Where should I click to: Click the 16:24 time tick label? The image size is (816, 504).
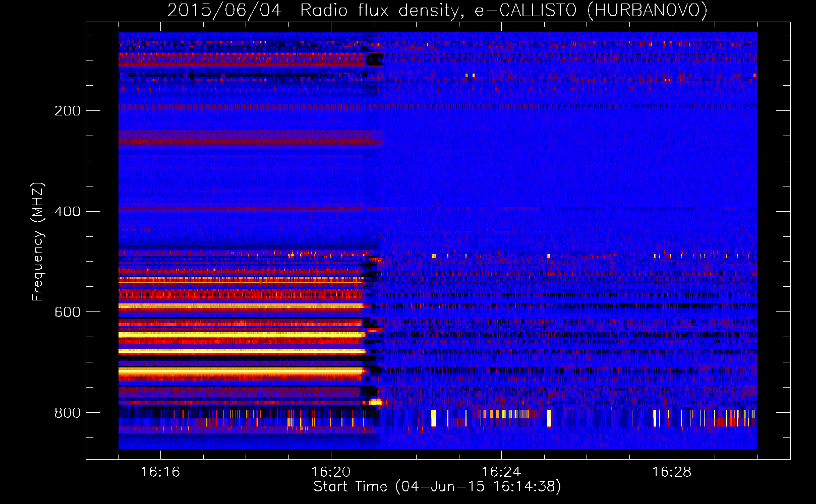501,472
